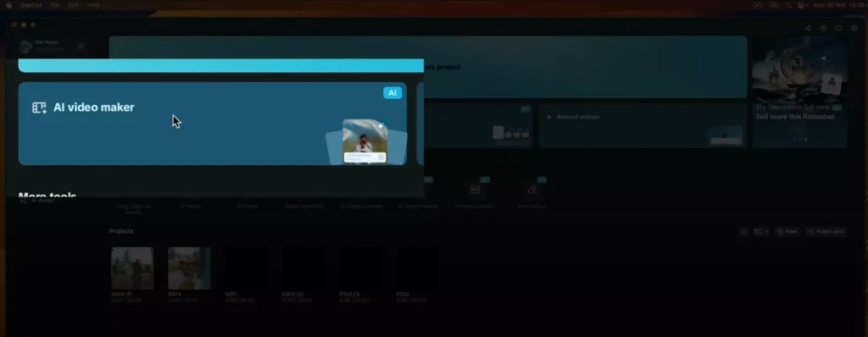Open the Help menu
Viewport: 868px width, 337px height.
(x=93, y=5)
